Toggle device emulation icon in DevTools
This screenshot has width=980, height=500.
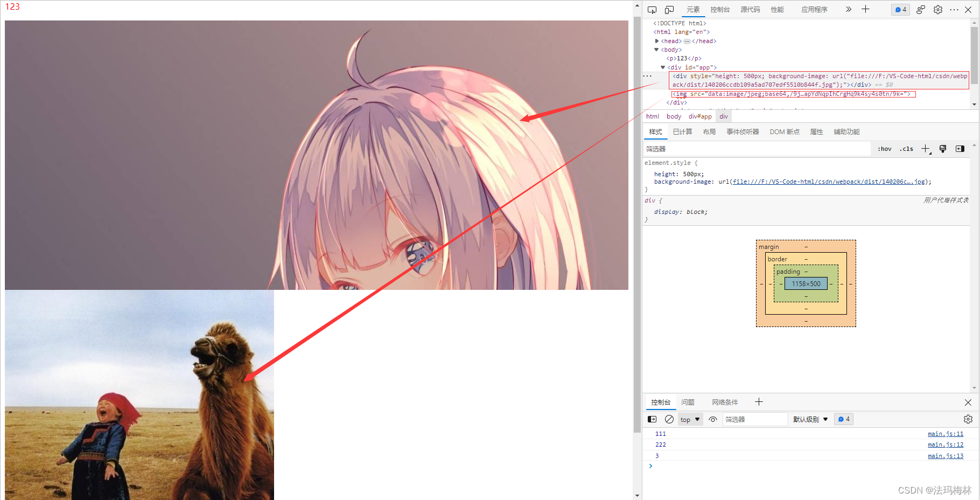tap(669, 10)
